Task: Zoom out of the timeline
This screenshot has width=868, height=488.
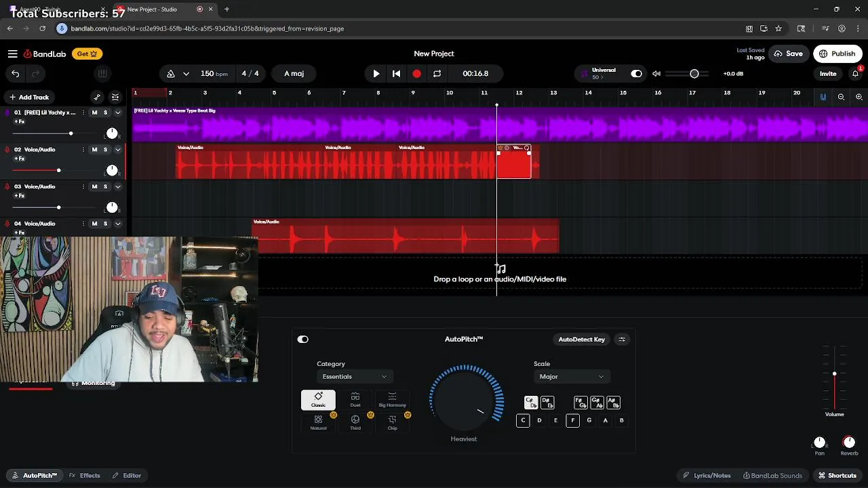Action: 841,97
